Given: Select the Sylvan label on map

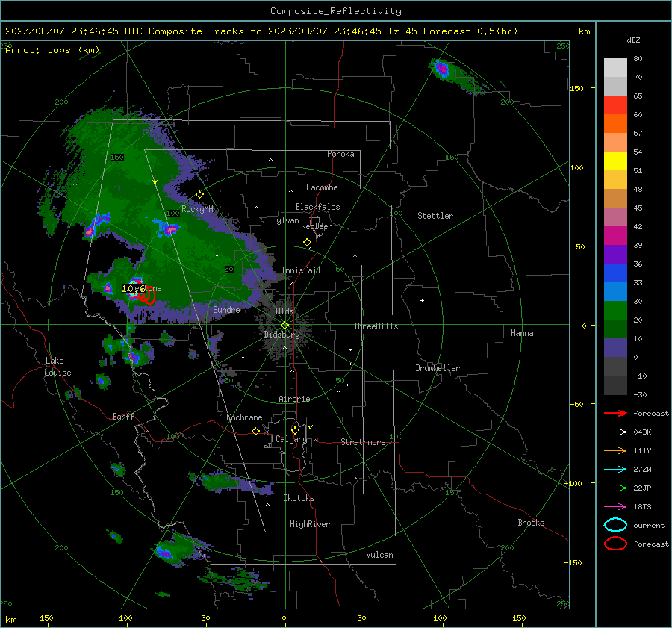Looking at the screenshot, I should [285, 220].
